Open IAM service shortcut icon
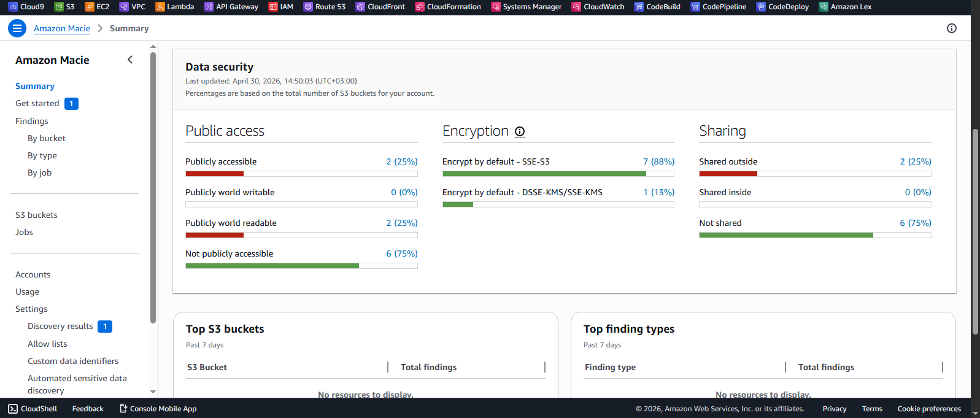 pos(273,7)
